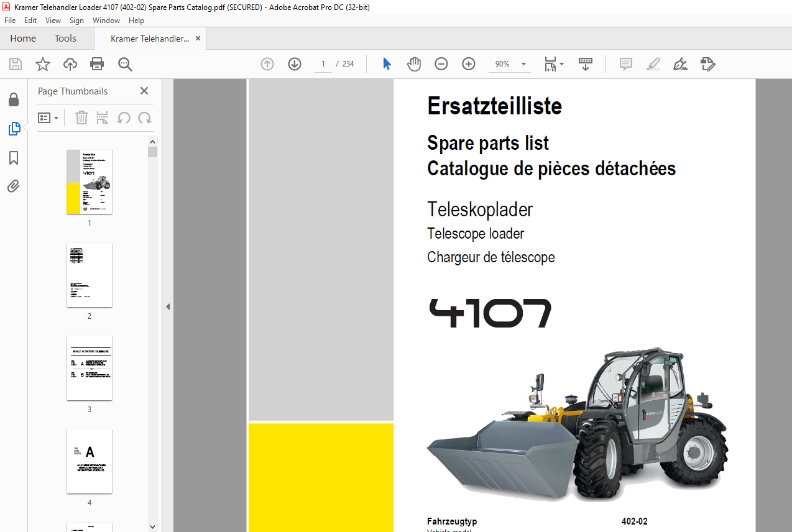Go to previous page arrow
Screen dimensions: 792x532
click(x=267, y=64)
